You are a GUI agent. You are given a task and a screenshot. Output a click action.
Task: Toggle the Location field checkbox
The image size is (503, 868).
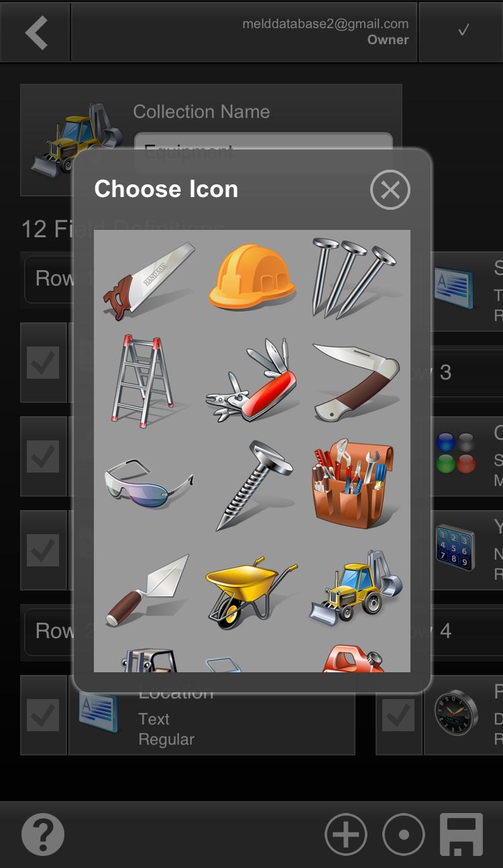coord(43,715)
